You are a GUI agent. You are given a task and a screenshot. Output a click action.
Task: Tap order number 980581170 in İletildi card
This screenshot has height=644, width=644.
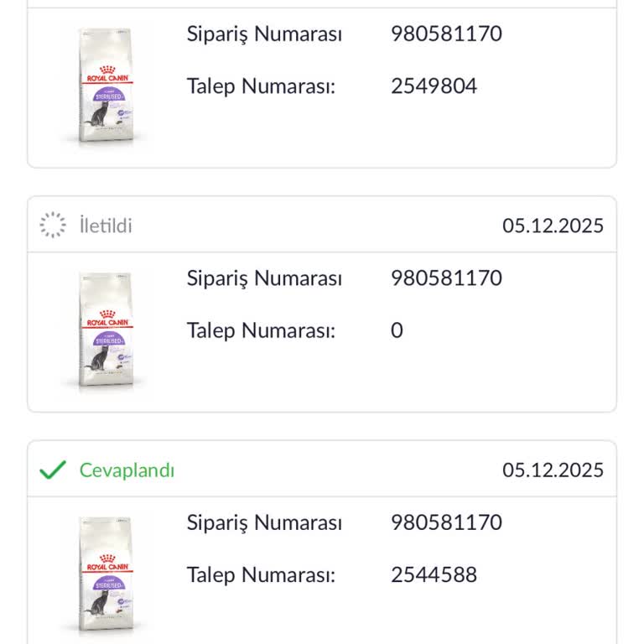click(446, 278)
